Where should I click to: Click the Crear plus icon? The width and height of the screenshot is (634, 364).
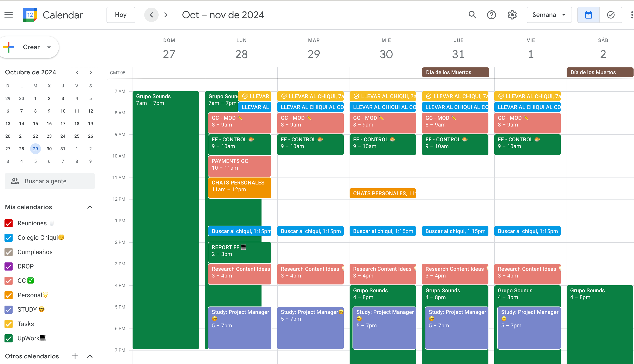9,47
